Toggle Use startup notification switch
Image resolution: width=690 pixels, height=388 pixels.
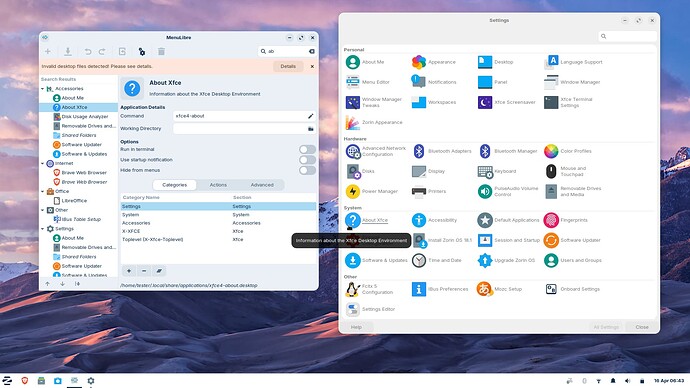pyautogui.click(x=307, y=160)
